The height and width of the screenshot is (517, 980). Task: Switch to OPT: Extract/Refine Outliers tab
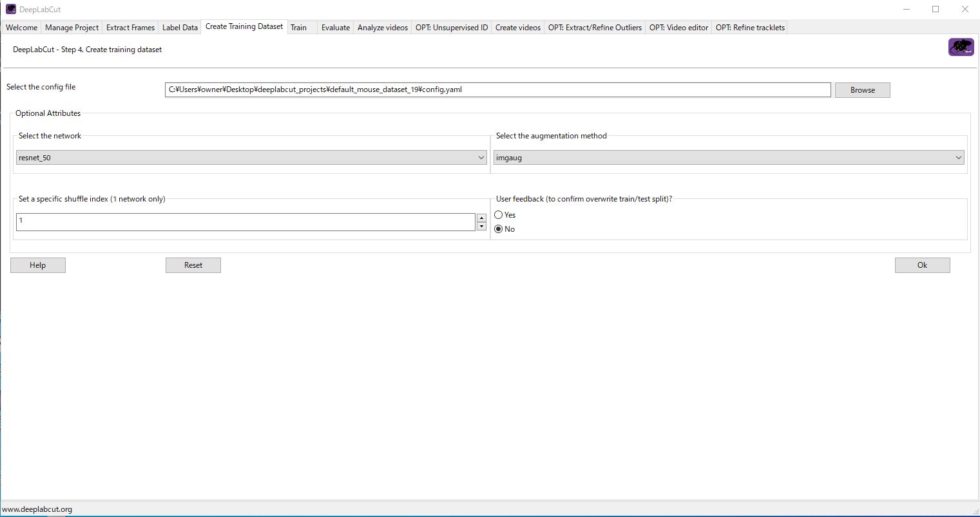pyautogui.click(x=595, y=28)
